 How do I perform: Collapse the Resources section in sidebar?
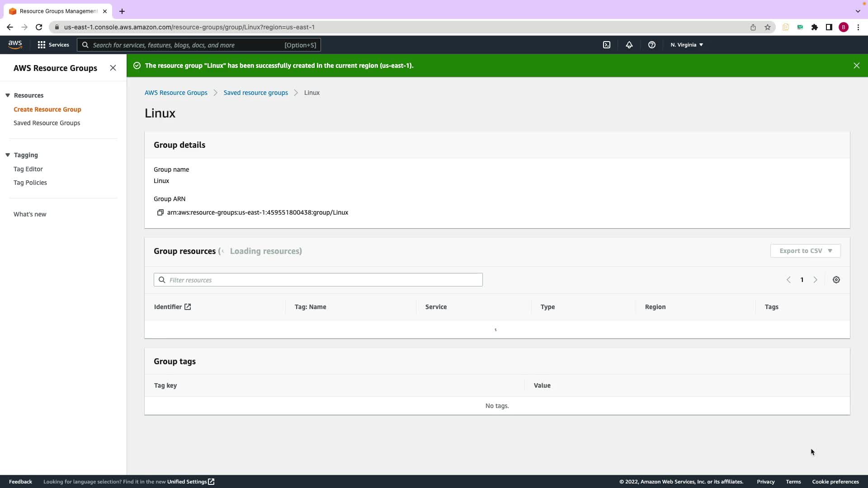click(x=8, y=95)
